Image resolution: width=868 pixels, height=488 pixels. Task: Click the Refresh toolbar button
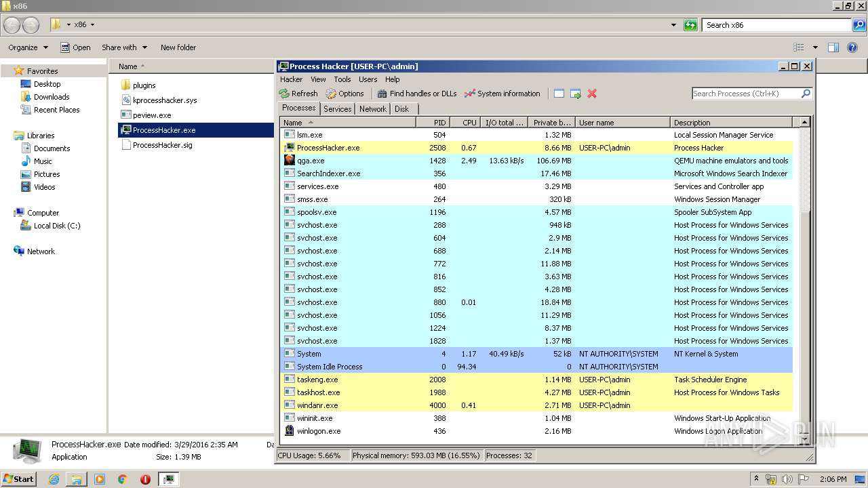[298, 94]
